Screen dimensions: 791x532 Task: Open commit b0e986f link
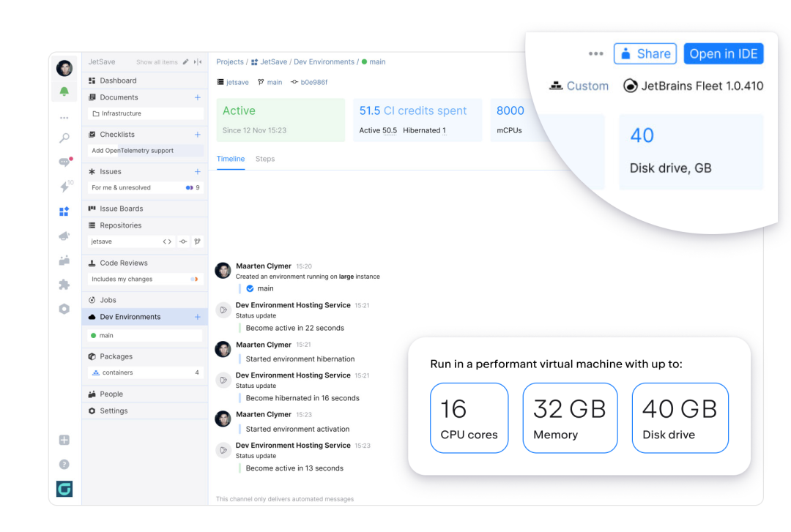pyautogui.click(x=313, y=82)
